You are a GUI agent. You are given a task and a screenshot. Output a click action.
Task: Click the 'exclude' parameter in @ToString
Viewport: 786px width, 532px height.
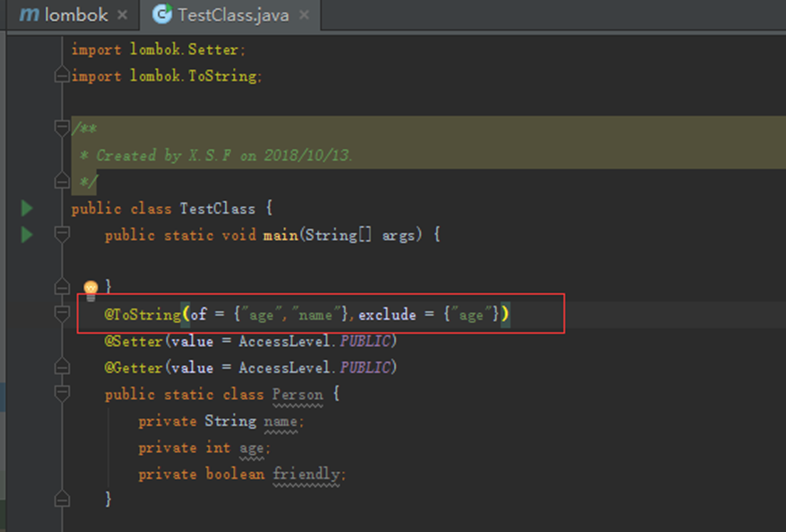click(x=387, y=315)
